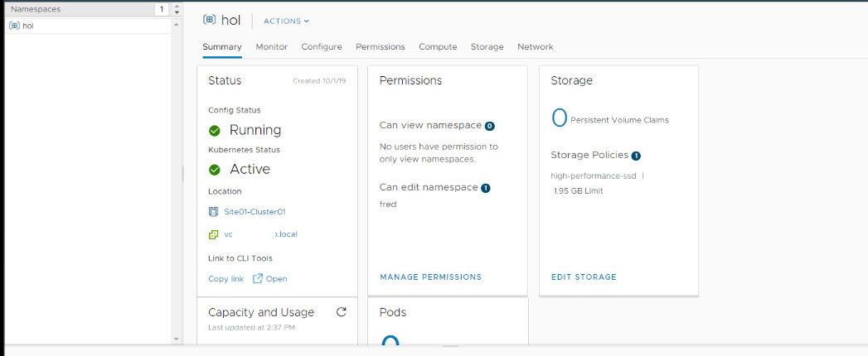This screenshot has height=356, width=868.
Task: Go to the Compute tab
Action: (x=438, y=47)
